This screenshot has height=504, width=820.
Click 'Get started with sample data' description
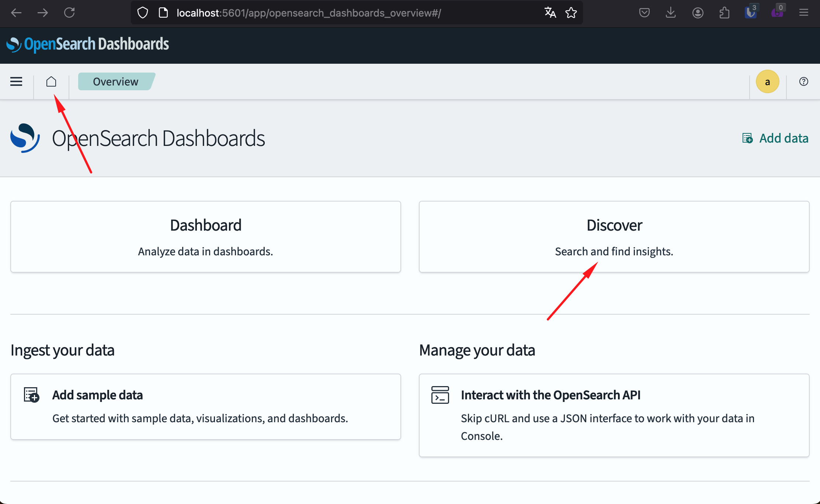[200, 419]
